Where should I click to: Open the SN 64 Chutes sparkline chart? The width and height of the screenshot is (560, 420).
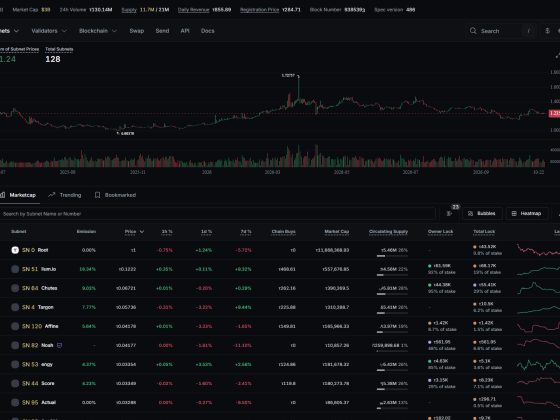(538, 288)
